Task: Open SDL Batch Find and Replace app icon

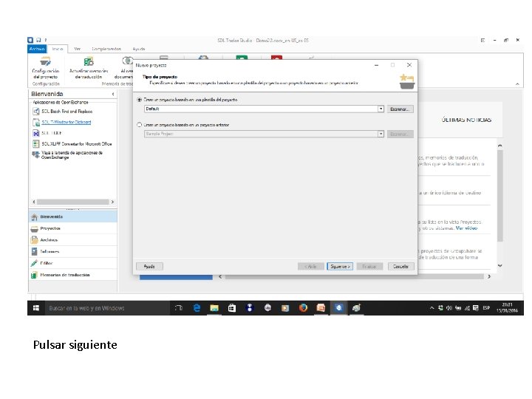Action: pyautogui.click(x=36, y=112)
